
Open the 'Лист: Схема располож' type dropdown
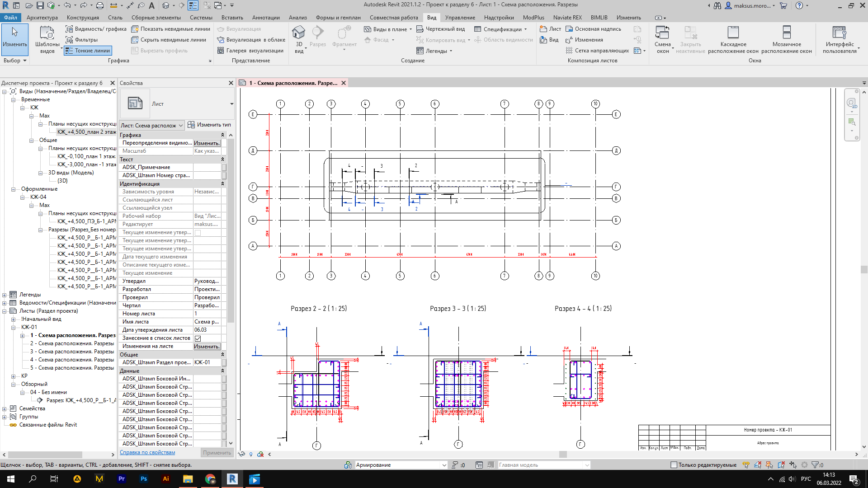point(151,126)
